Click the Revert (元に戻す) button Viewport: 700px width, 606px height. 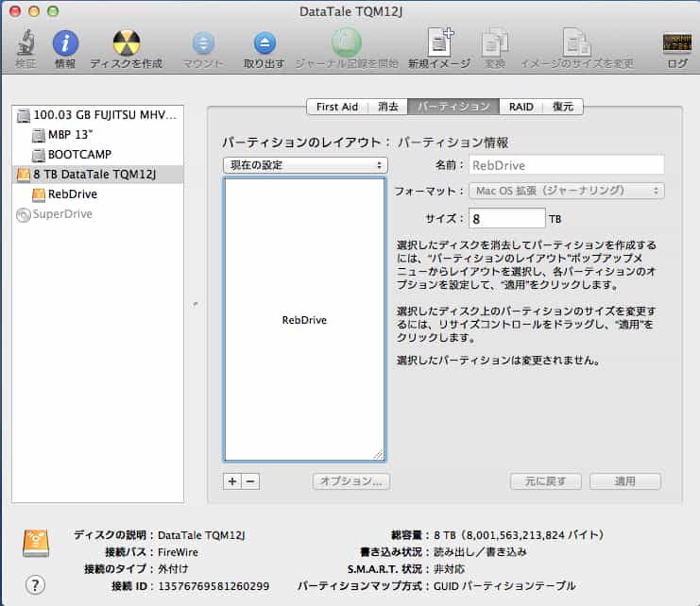coord(545,481)
